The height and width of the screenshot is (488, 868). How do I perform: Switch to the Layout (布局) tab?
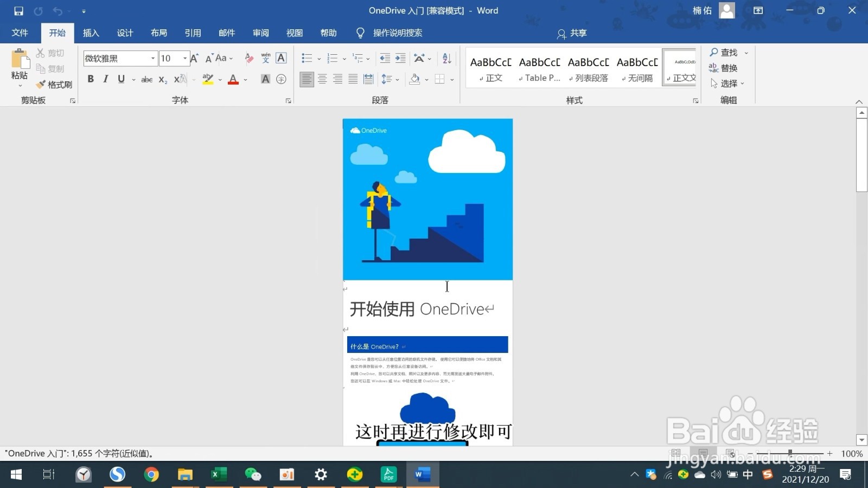point(159,33)
